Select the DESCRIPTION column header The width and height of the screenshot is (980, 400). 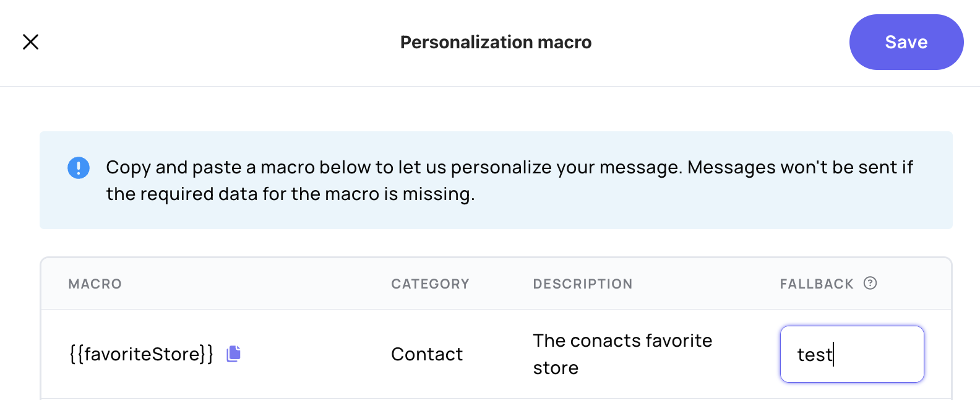tap(583, 284)
